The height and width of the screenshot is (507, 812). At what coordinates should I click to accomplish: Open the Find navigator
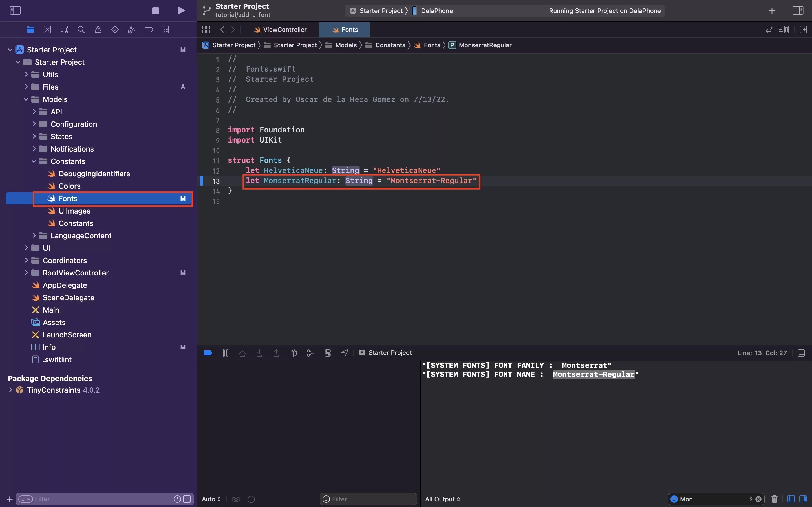tap(81, 30)
